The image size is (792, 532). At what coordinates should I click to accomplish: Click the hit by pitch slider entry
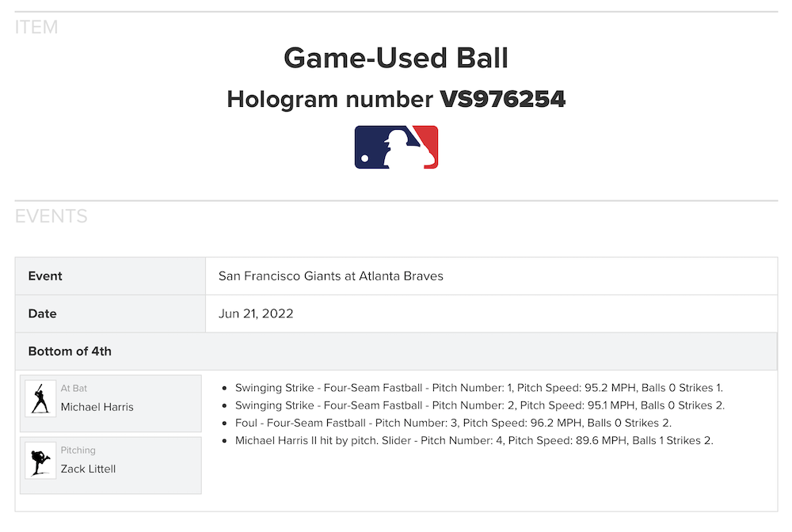[474, 440]
